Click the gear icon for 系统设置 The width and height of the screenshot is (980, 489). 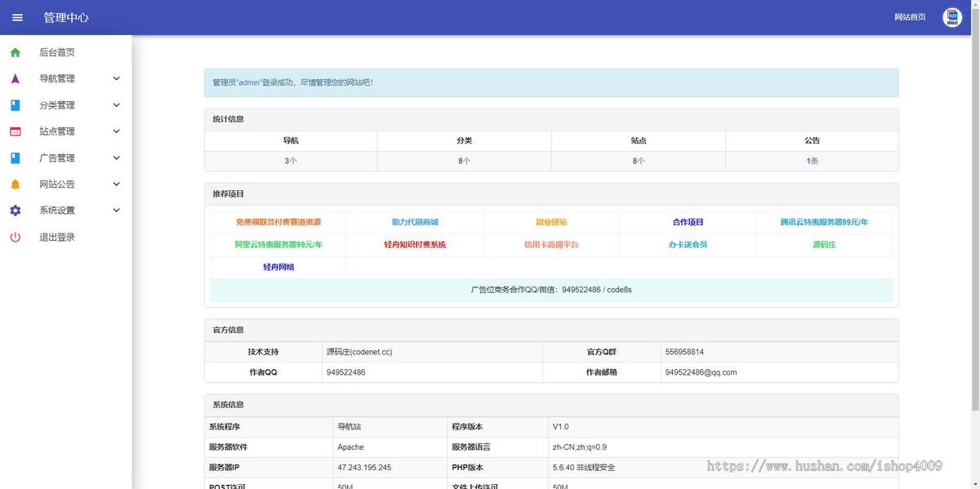pos(16,211)
